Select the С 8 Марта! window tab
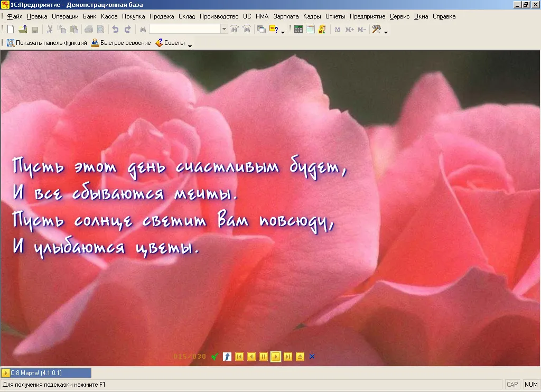 46,373
